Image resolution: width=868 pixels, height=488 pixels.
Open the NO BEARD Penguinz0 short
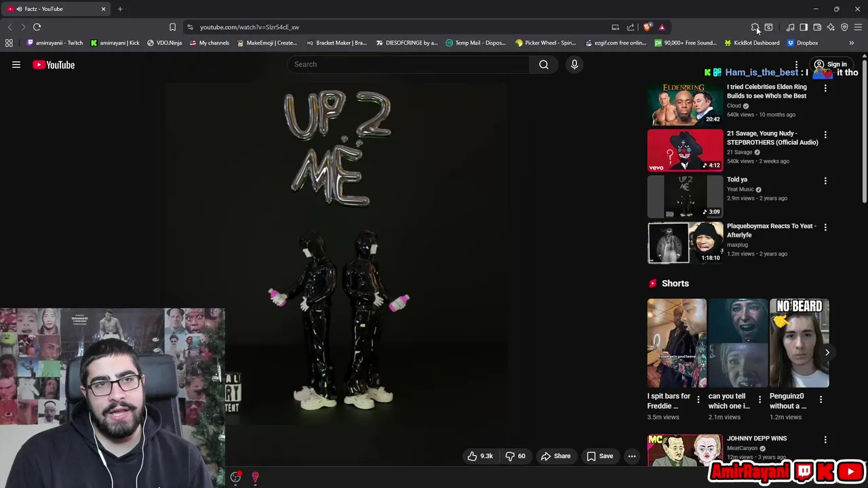click(x=799, y=343)
